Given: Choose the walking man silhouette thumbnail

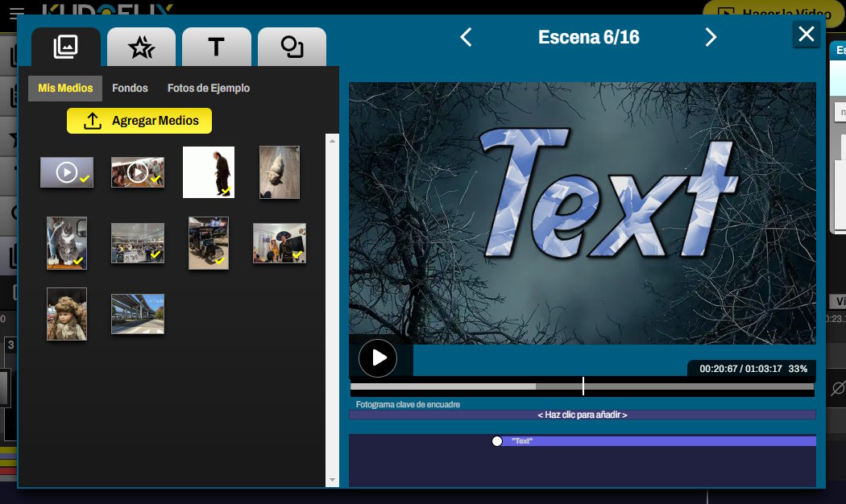Looking at the screenshot, I should click(x=209, y=171).
